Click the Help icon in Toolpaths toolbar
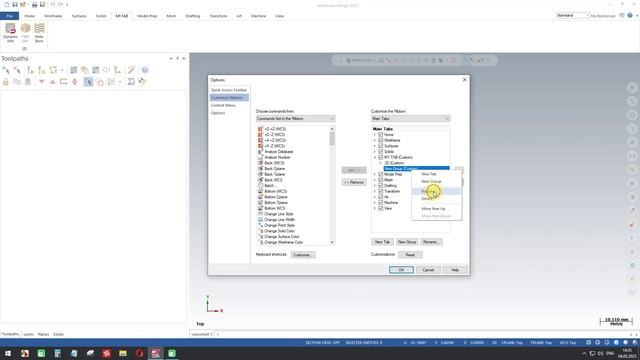 pos(145,70)
